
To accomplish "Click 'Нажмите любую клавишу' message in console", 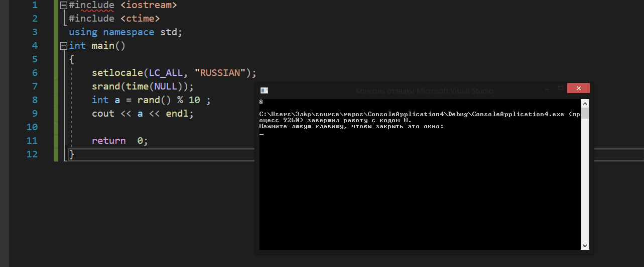I will tap(351, 126).
